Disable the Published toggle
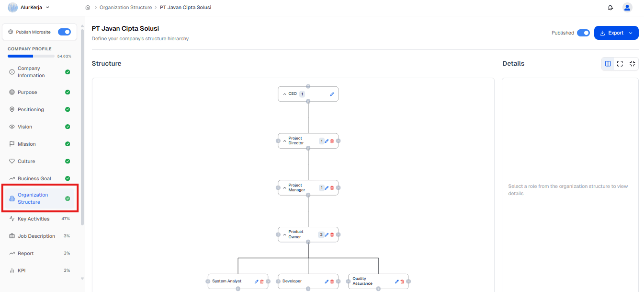The image size is (644, 292). 583,33
